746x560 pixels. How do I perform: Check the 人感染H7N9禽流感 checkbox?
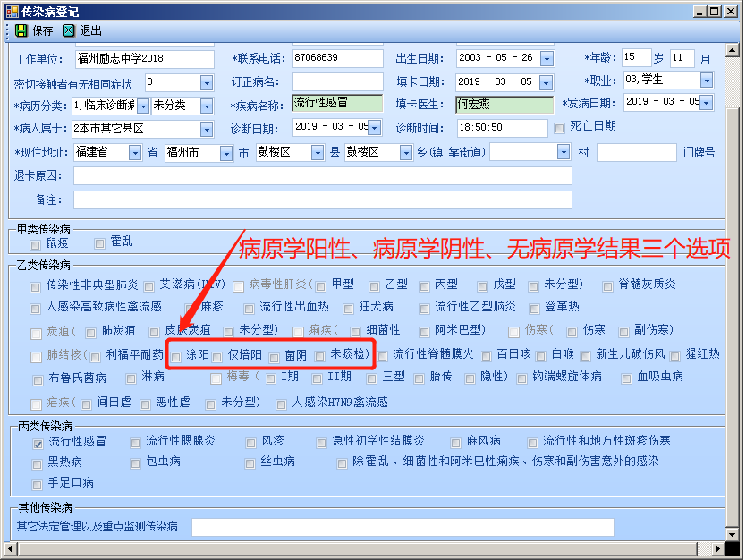click(281, 404)
